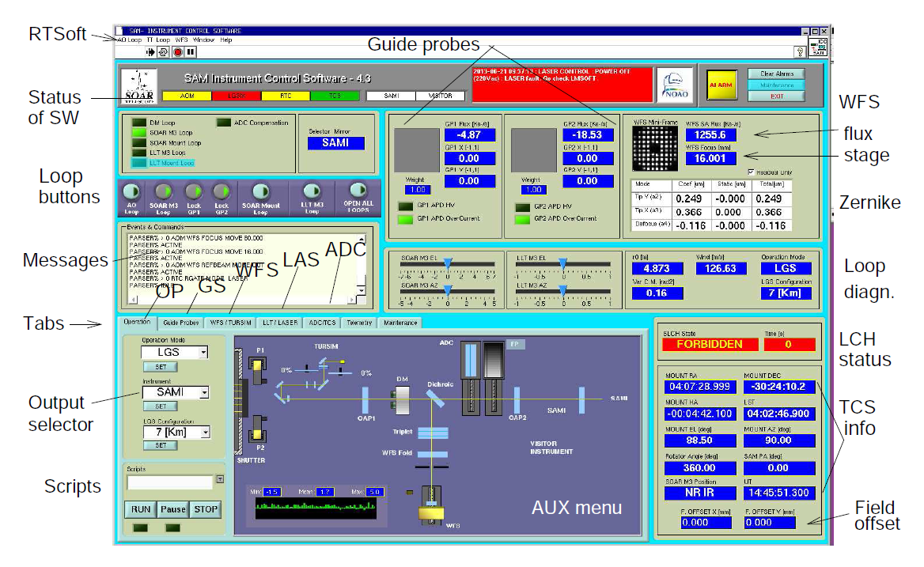Click the P1 guide probe in the diagram
The image size is (924, 567).
[x=258, y=370]
